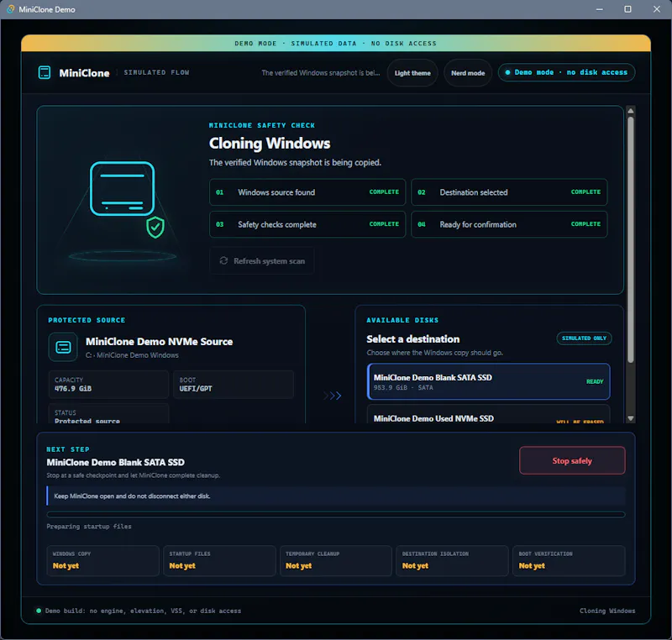Viewport: 672px width, 640px height.
Task: Click truncated status text 'The verified Windows snapshot is bei...'
Action: pos(321,73)
